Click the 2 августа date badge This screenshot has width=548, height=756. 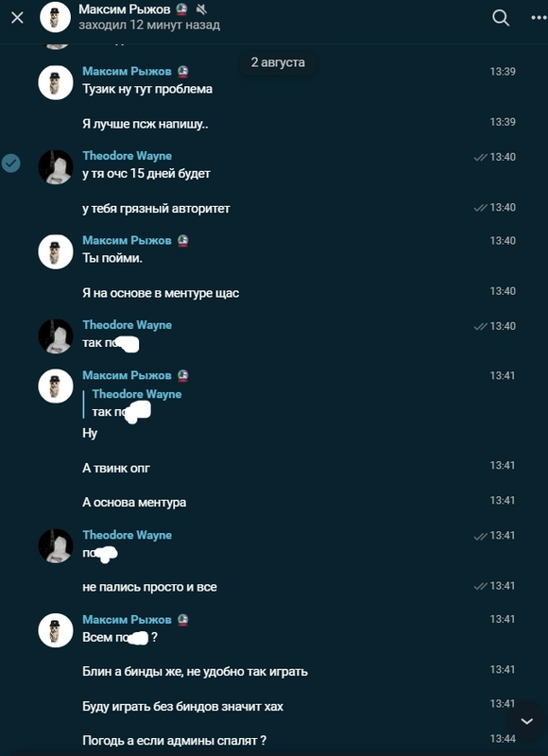(278, 62)
